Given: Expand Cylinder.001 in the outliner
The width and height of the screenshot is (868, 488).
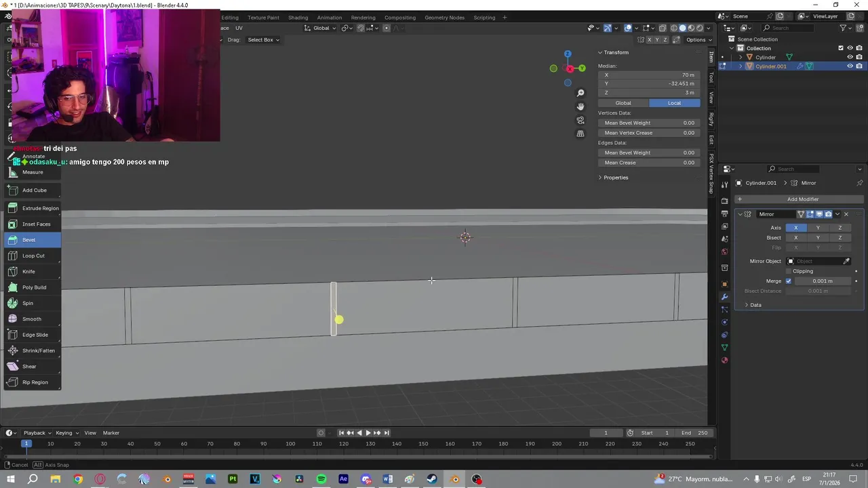Looking at the screenshot, I should click(741, 66).
